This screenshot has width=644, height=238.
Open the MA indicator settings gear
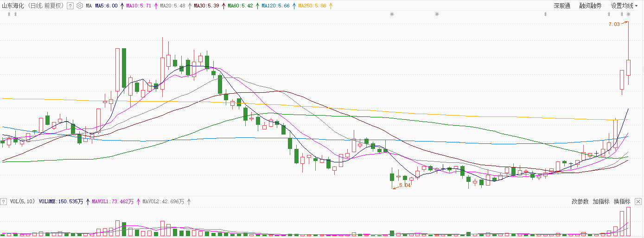pos(79,6)
